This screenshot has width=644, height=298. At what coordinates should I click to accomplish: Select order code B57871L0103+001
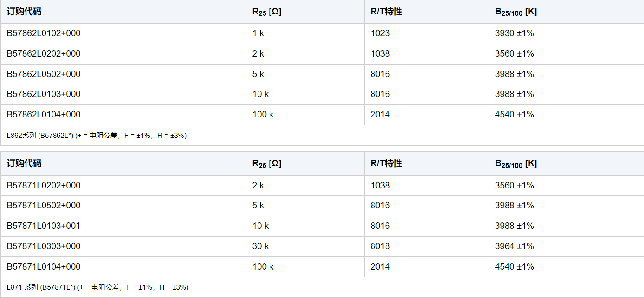tap(44, 226)
